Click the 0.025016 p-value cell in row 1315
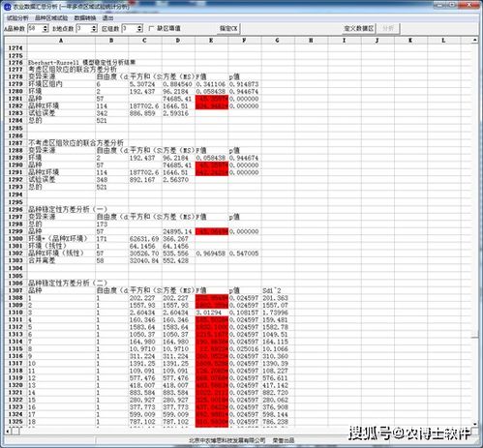This screenshot has width=483, height=448. click(x=245, y=349)
